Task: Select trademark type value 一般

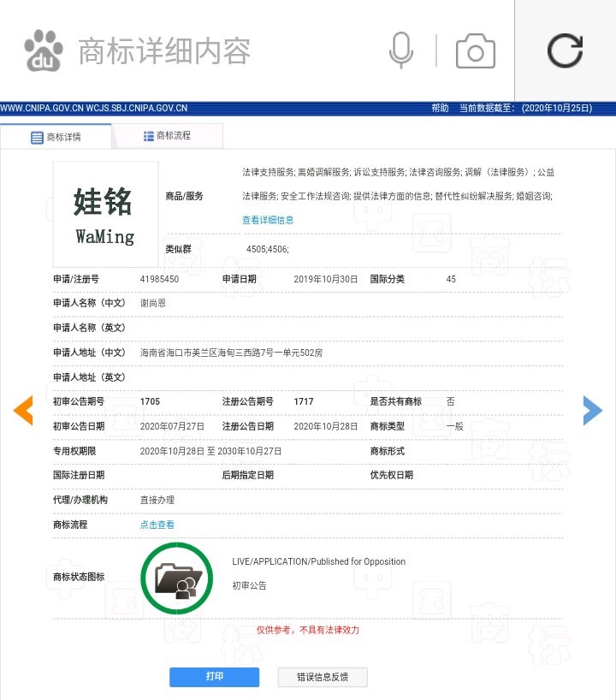Action: (455, 426)
